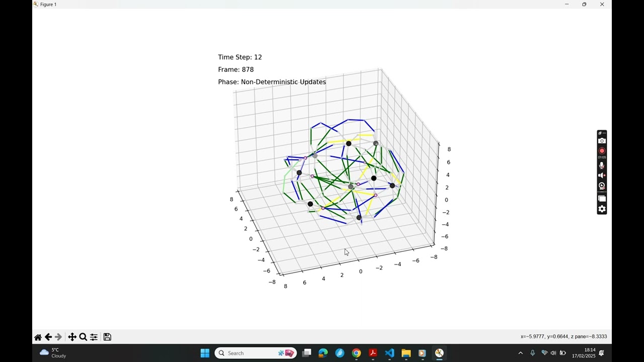Open the Wi-Fi network tray icon
This screenshot has width=644, height=362.
[544, 353]
